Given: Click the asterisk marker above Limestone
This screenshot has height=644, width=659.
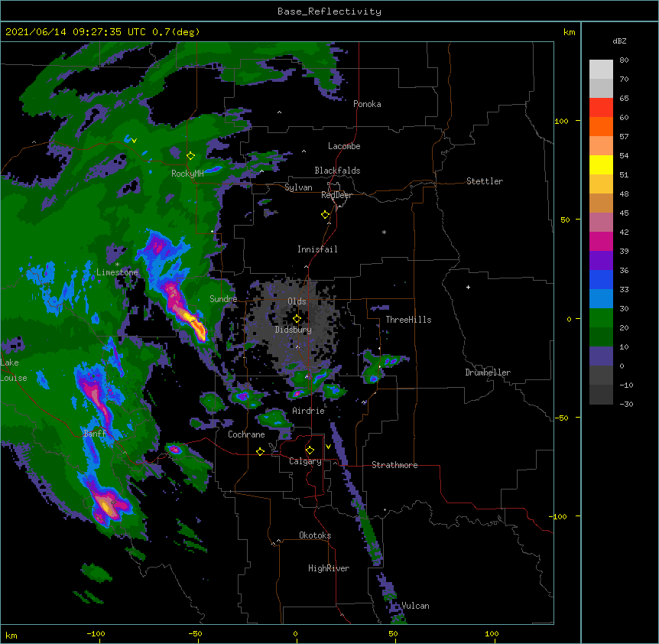Looking at the screenshot, I should (x=117, y=265).
